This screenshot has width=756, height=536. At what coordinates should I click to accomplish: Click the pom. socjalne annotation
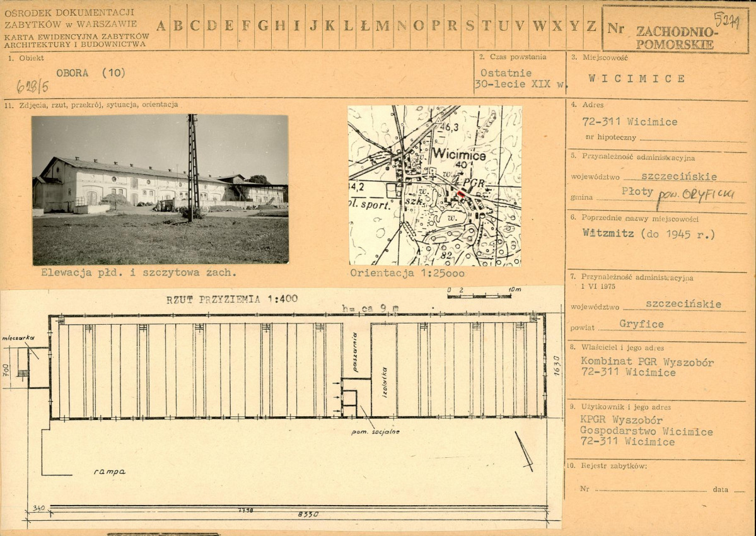click(x=375, y=432)
